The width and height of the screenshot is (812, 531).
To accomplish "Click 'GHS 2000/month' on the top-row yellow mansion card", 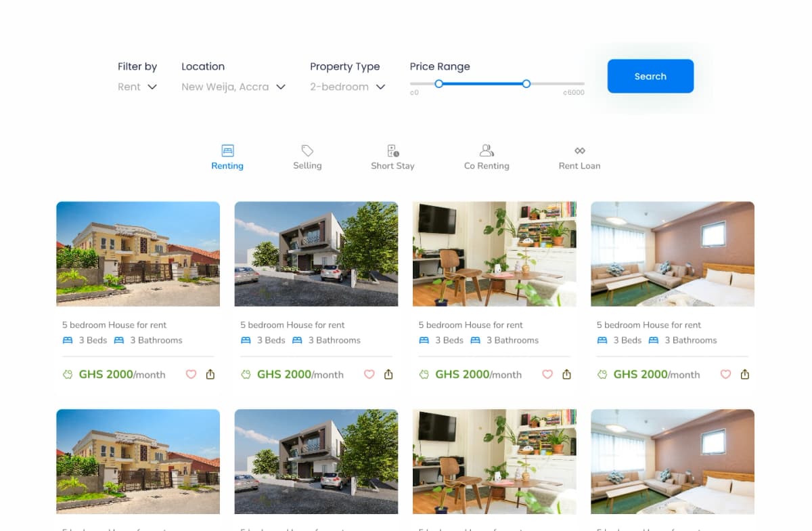I will [x=122, y=375].
